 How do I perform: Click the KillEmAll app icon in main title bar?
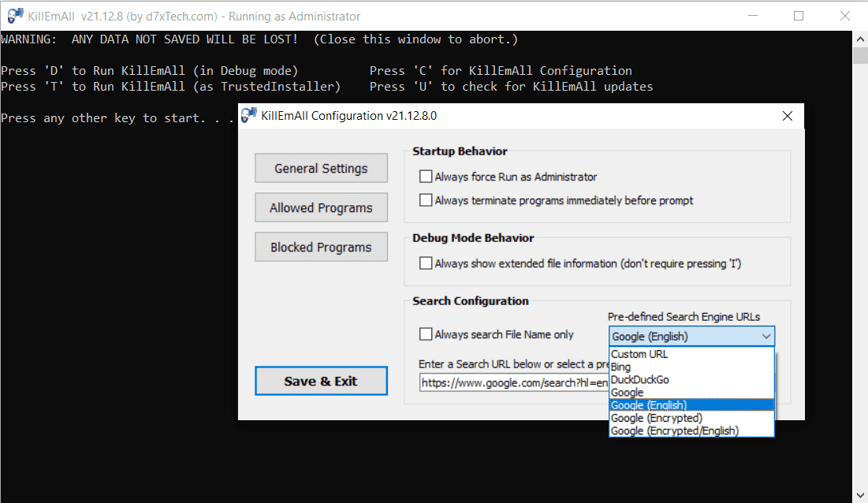(x=16, y=16)
